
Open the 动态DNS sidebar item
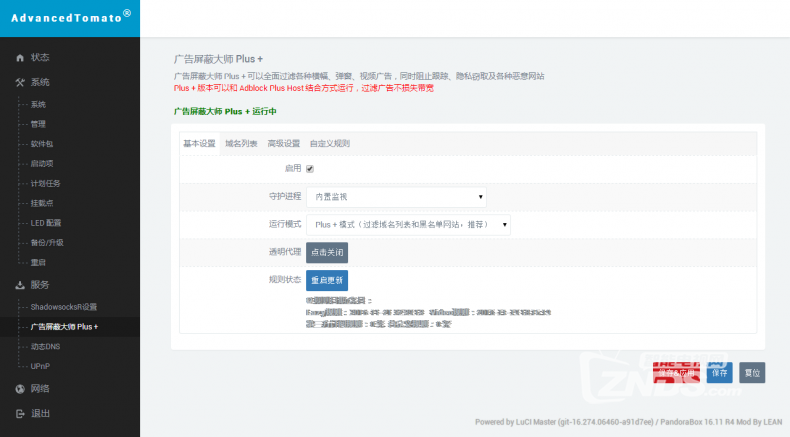coord(45,346)
